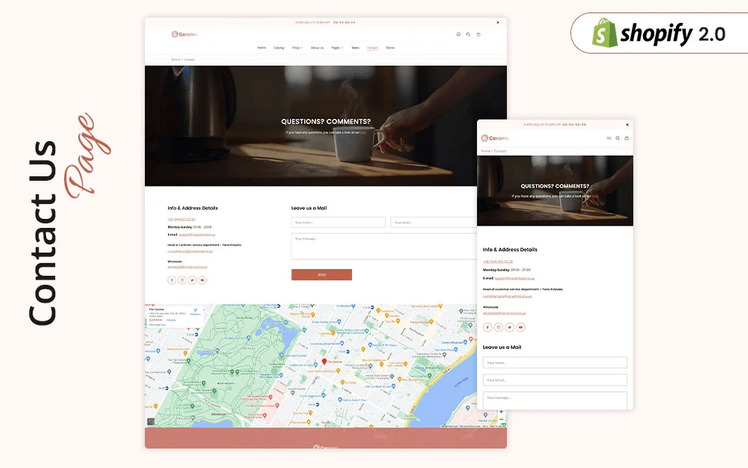Click the FAQ link in desktop hero banner
Viewport: 748px width, 468px height.
363,133
